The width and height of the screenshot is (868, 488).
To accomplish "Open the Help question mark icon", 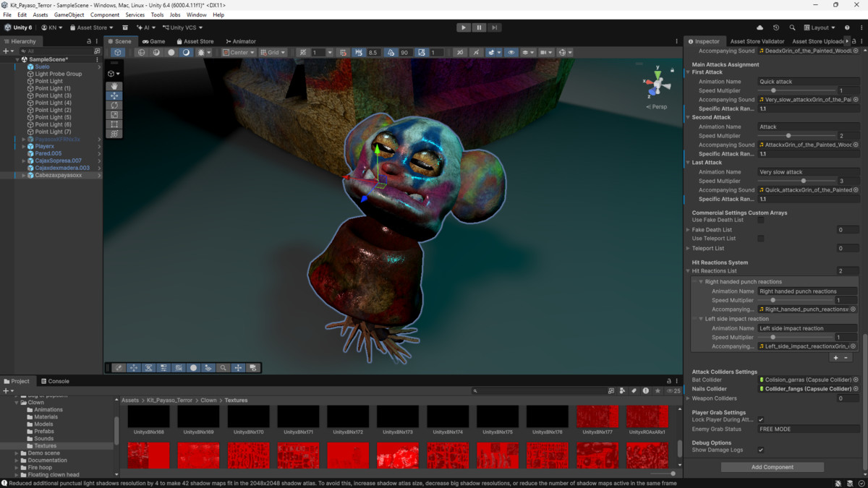I will coord(847,27).
